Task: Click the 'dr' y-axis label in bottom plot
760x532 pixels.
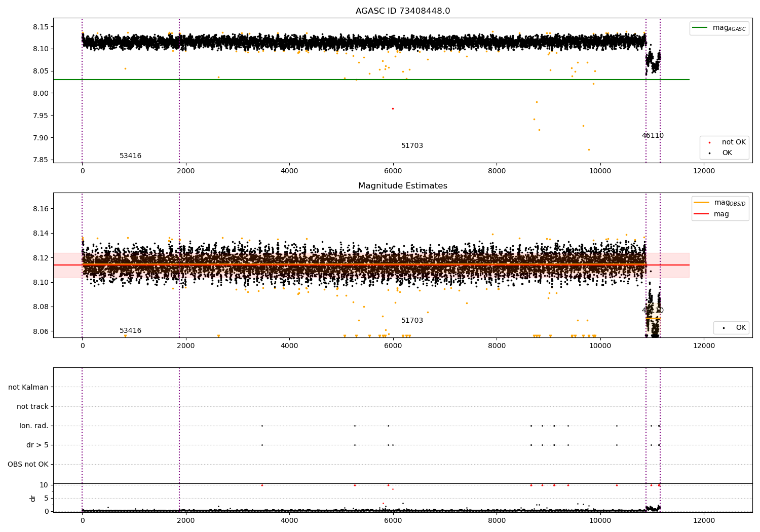Action: point(33,498)
